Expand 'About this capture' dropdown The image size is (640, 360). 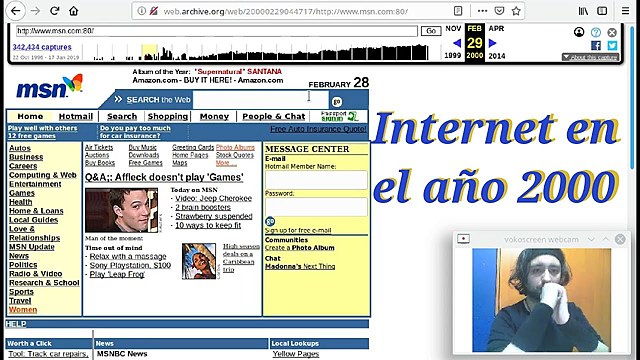pyautogui.click(x=590, y=57)
